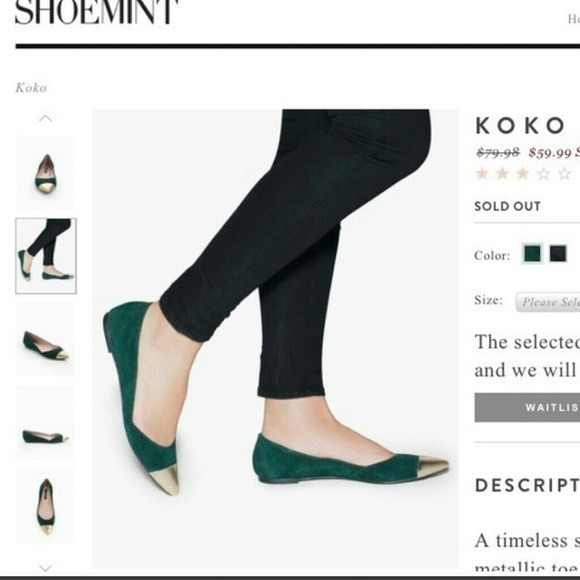This screenshot has width=580, height=580.
Task: Select the model walking thumbnail
Action: [46, 256]
